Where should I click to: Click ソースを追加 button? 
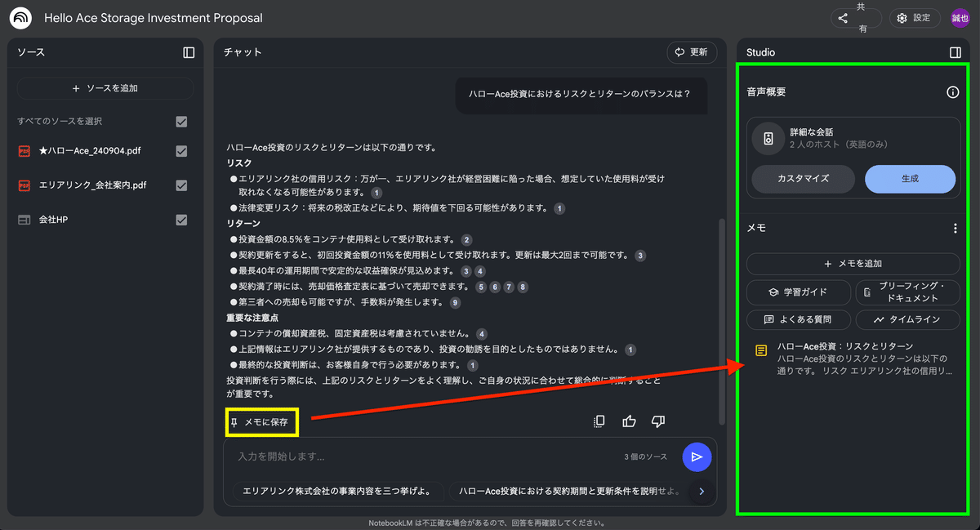point(105,88)
